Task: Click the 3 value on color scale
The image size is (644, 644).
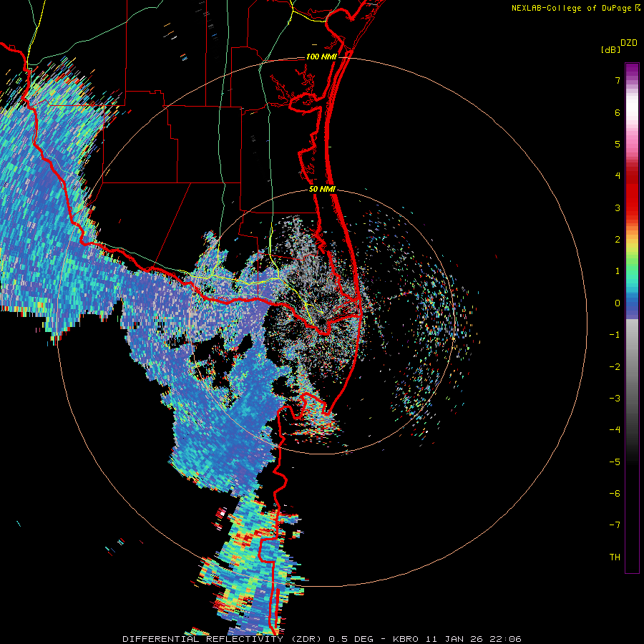Action: point(618,208)
